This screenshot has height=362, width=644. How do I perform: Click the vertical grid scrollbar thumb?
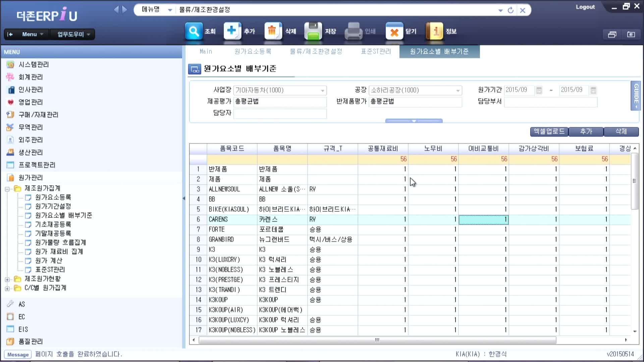634,181
